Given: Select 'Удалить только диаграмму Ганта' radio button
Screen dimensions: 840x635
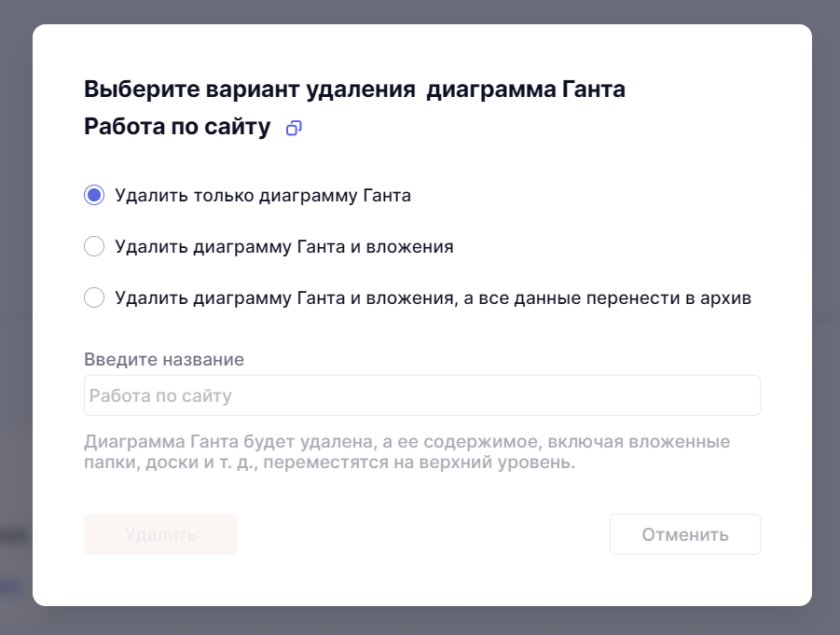Looking at the screenshot, I should coord(94,196).
